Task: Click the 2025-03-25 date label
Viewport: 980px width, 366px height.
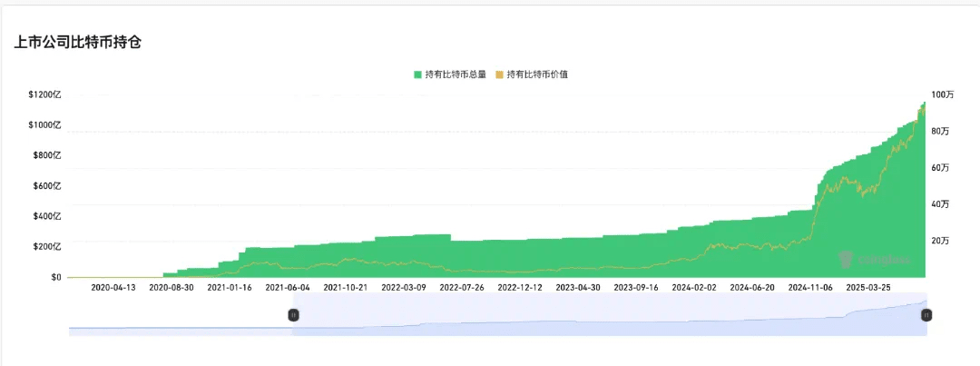Action: [868, 287]
